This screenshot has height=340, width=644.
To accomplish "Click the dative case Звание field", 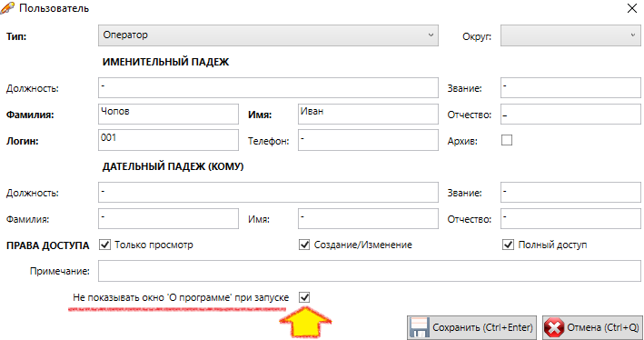I will coord(570,192).
